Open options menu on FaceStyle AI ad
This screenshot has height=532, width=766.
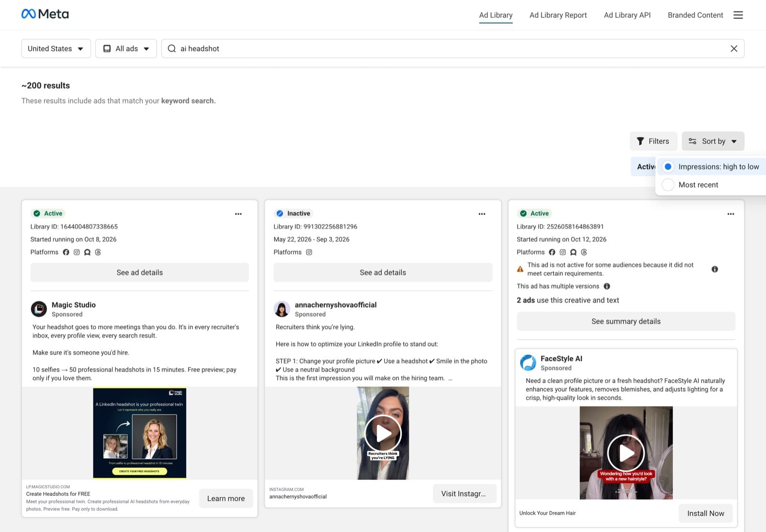coord(731,214)
